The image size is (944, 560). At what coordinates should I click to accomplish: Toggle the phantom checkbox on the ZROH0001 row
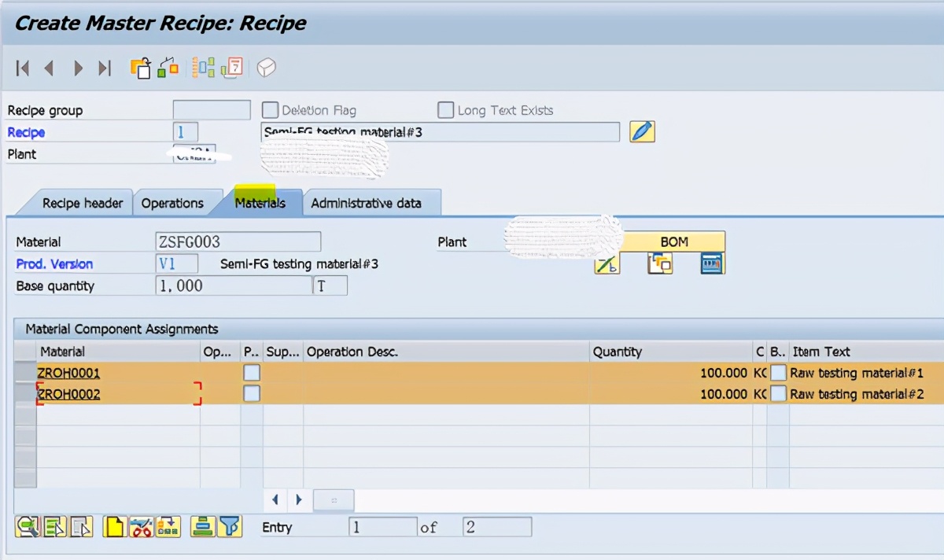click(x=251, y=372)
